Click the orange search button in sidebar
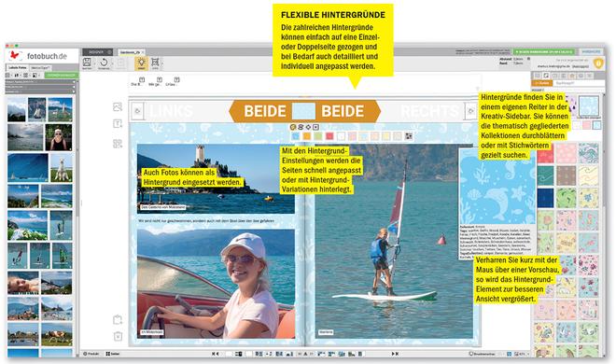This screenshot has width=616, height=364. [x=542, y=83]
